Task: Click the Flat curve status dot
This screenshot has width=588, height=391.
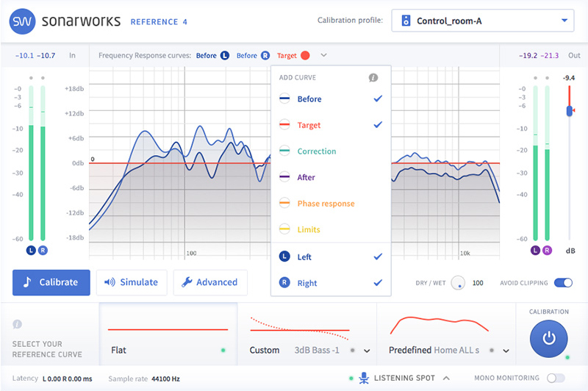Action: click(x=223, y=350)
